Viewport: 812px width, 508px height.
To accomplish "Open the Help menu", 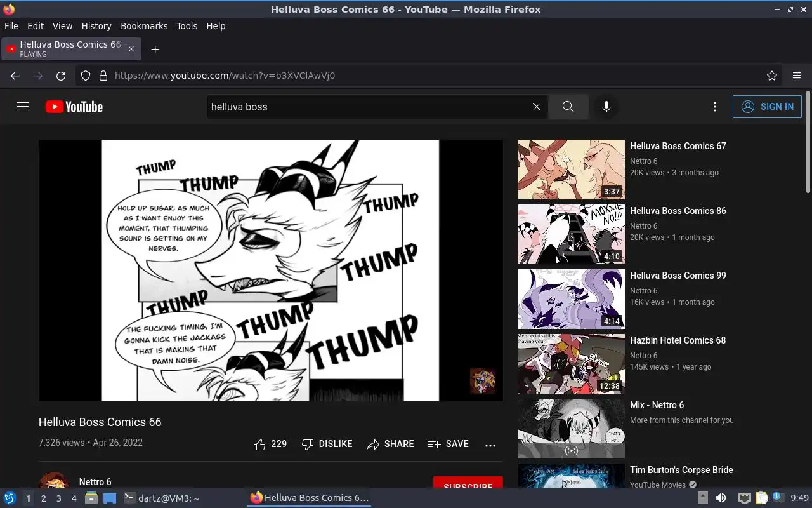I will coord(216,26).
